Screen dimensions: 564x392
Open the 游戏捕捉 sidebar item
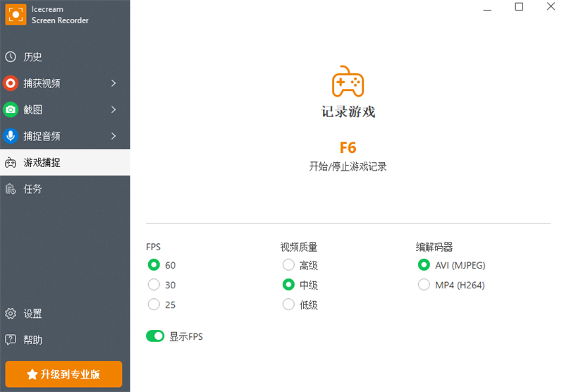[42, 163]
